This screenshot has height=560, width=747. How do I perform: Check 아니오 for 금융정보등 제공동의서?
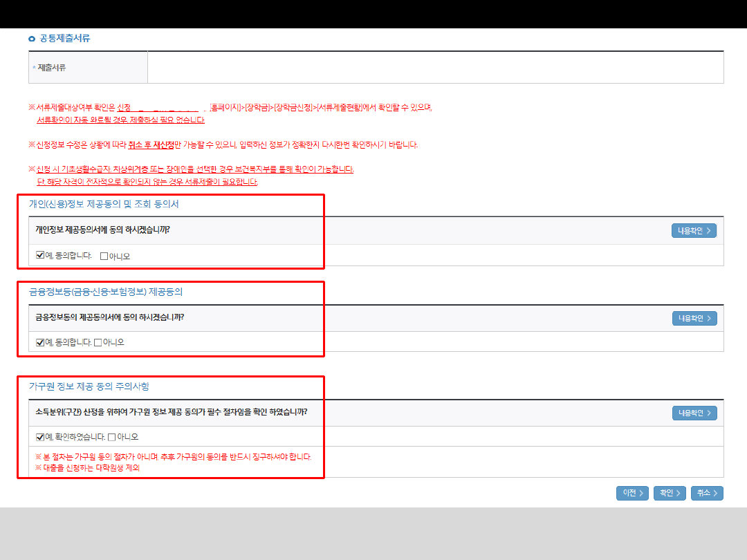tap(98, 342)
